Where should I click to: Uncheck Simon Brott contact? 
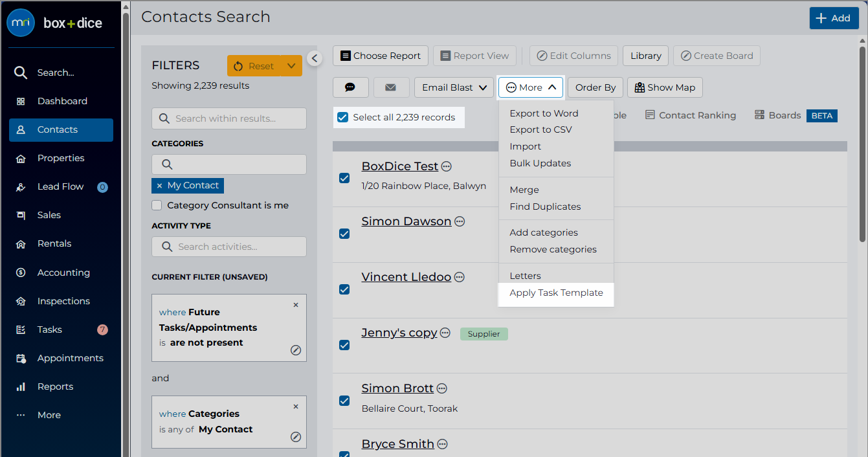(x=344, y=401)
